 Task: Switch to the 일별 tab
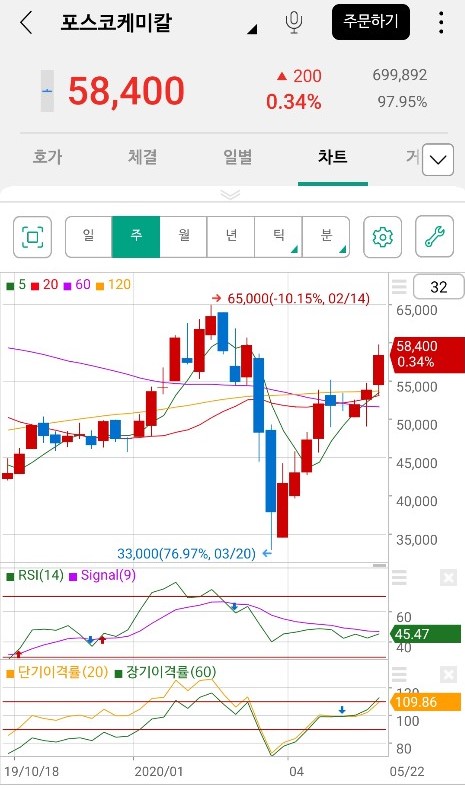[x=237, y=157]
